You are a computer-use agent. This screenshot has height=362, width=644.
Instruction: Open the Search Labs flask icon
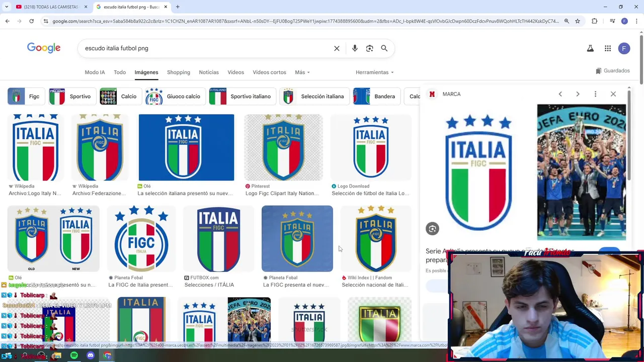click(x=590, y=48)
